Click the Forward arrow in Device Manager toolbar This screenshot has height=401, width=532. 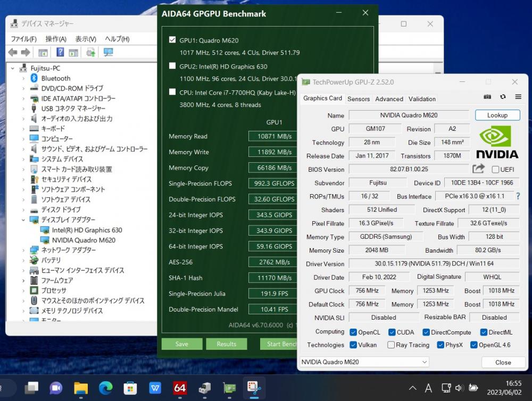pyautogui.click(x=26, y=52)
